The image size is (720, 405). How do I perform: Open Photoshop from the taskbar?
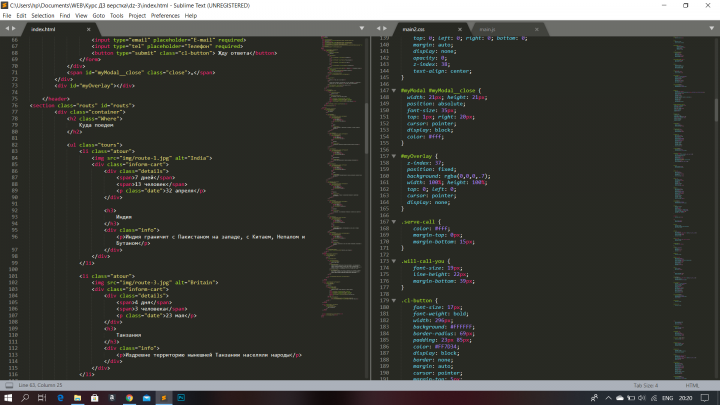point(181,398)
